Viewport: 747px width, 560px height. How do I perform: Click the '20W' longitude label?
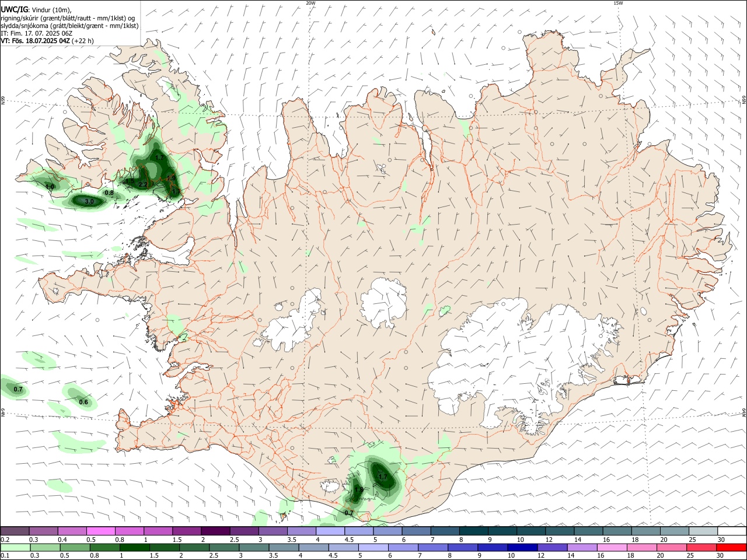pos(310,3)
